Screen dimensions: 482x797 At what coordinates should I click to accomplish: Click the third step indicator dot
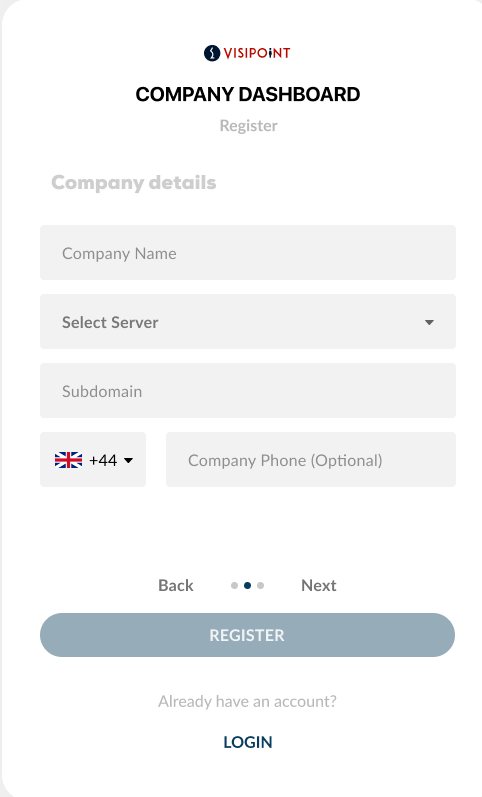click(x=260, y=586)
